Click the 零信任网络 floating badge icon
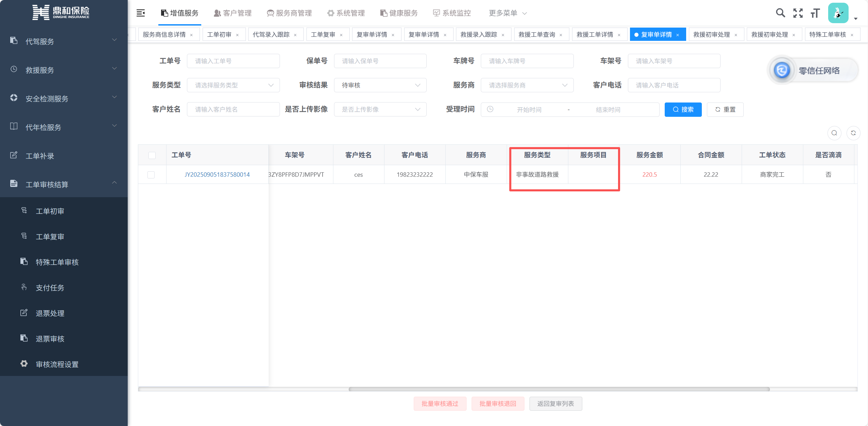The width and height of the screenshot is (868, 426). 782,70
